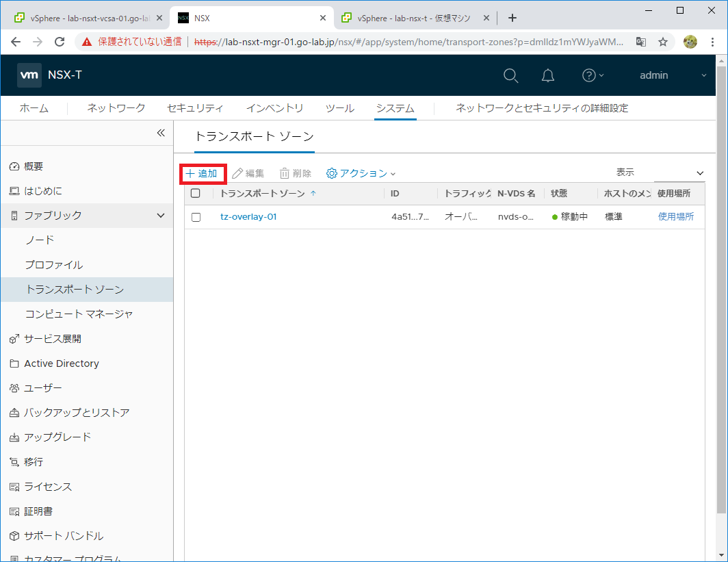
Task: Select the システム tab
Action: coord(395,108)
